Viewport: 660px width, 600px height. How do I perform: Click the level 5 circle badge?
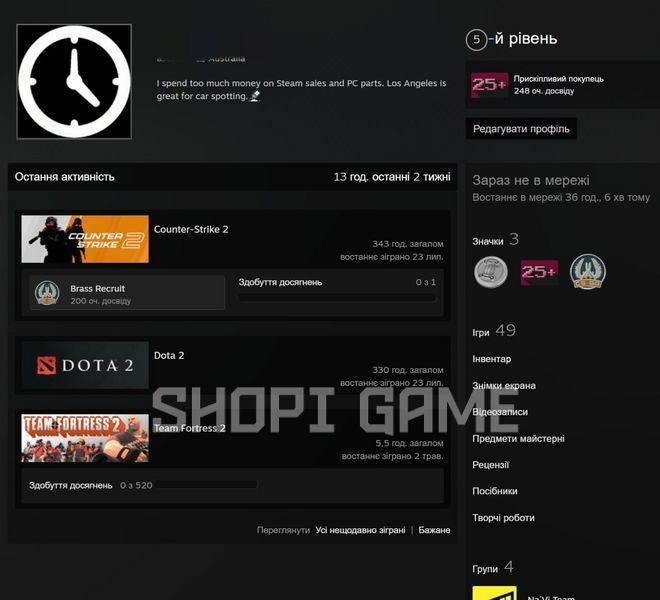(476, 40)
